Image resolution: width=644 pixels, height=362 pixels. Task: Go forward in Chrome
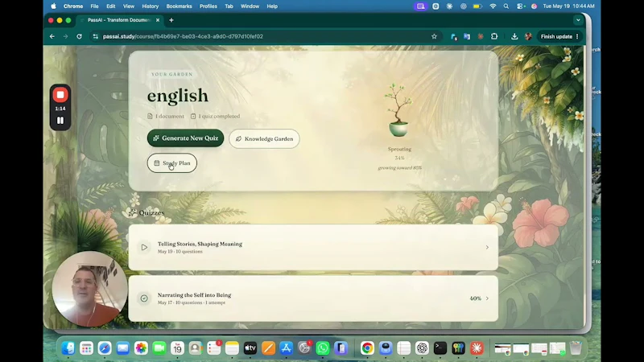66,36
